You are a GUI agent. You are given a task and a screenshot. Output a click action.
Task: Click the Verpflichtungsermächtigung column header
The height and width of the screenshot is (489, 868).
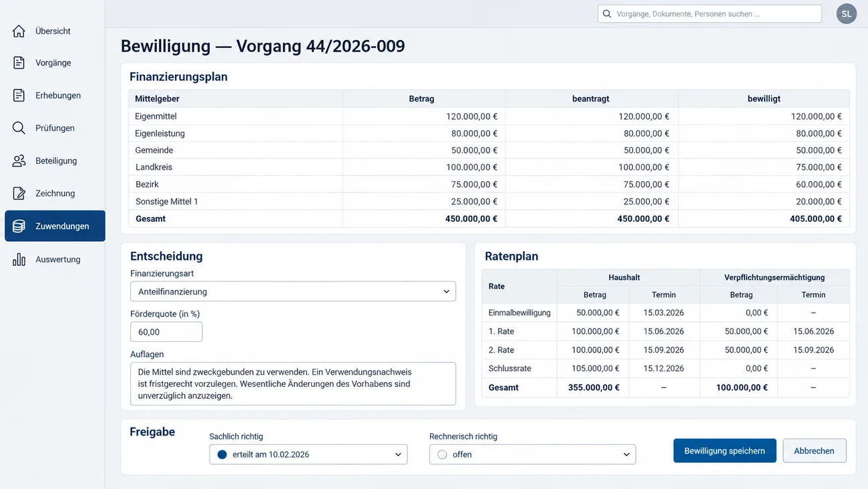click(775, 277)
